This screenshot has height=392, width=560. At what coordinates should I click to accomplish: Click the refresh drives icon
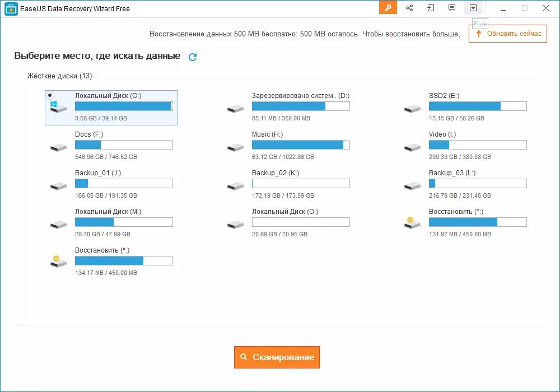(x=193, y=57)
